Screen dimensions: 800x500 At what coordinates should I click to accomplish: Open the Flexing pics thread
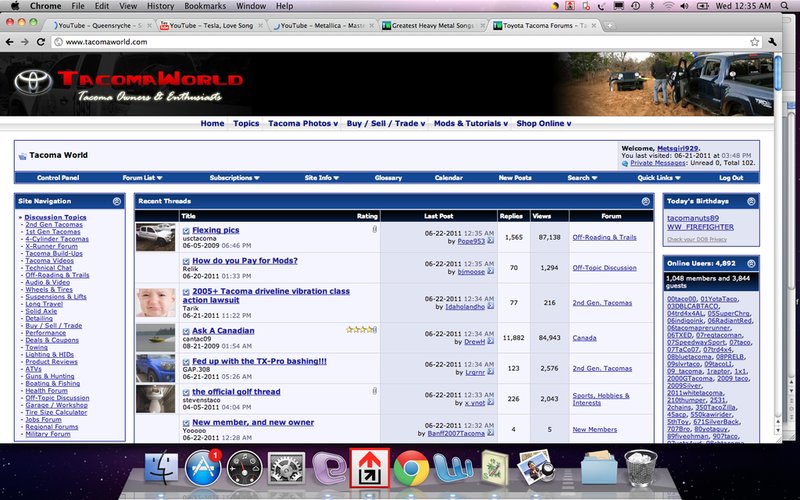[216, 230]
